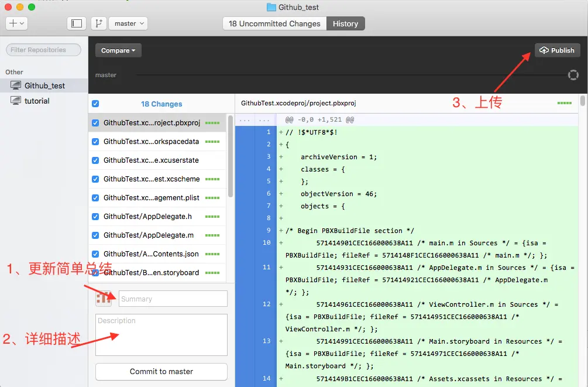Select diff line number 14
The width and height of the screenshot is (588, 387).
(267, 378)
